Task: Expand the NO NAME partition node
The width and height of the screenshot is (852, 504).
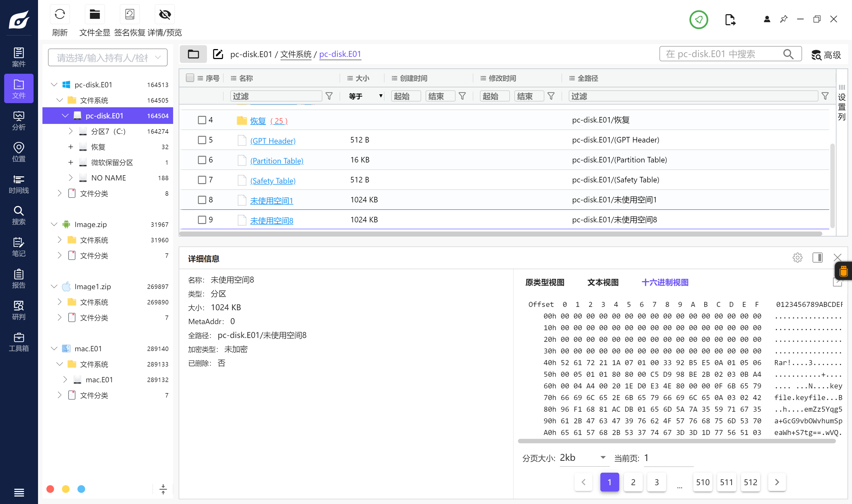Action: pyautogui.click(x=70, y=178)
